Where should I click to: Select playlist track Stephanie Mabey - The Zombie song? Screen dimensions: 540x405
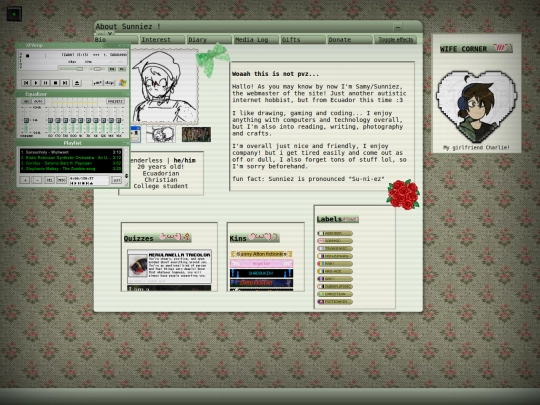click(x=71, y=169)
